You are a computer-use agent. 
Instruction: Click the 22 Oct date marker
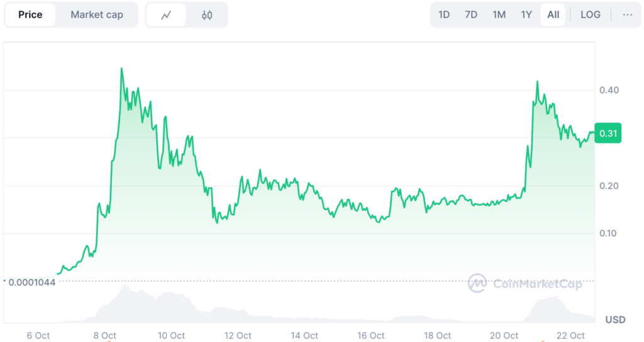(x=571, y=335)
